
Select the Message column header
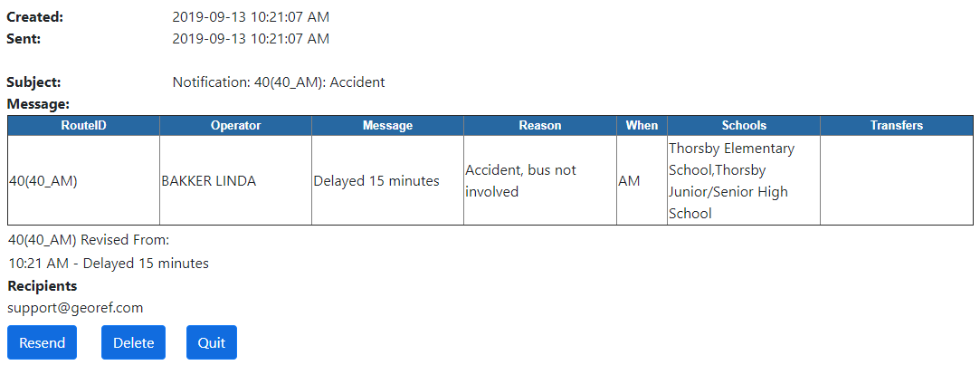coord(387,126)
